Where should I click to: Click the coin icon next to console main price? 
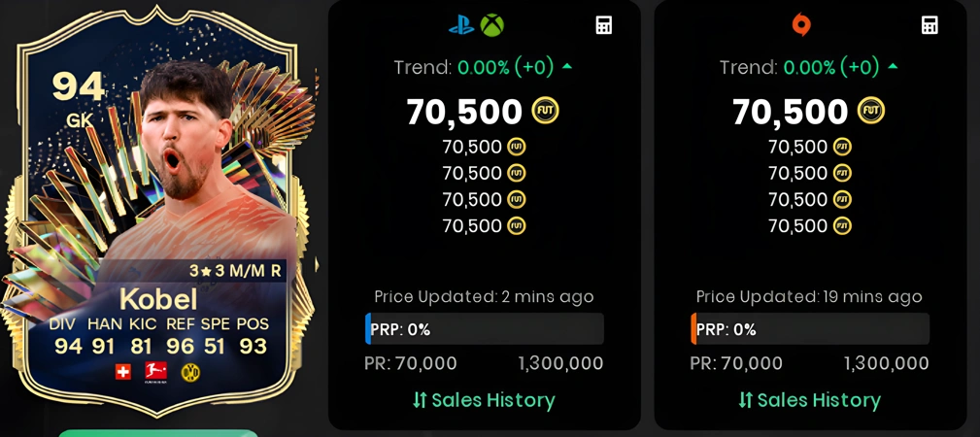(545, 111)
